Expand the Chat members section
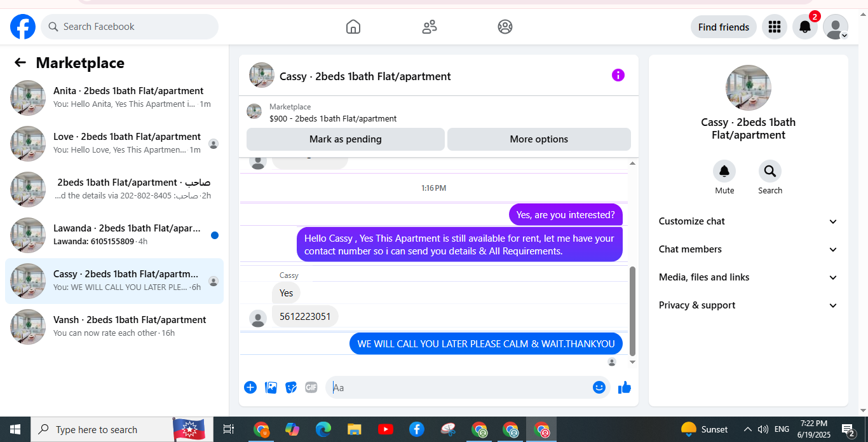Viewport: 868px width, 442px height. [x=749, y=249]
